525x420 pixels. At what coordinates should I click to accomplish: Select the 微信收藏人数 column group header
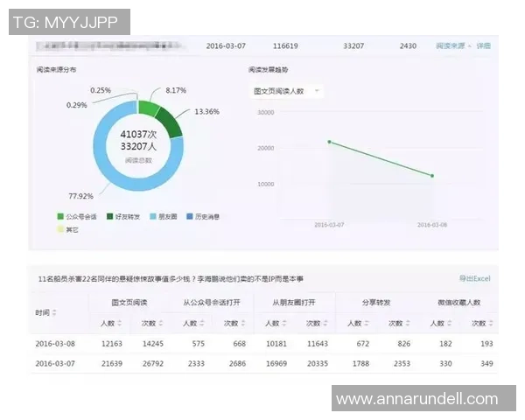pos(459,303)
